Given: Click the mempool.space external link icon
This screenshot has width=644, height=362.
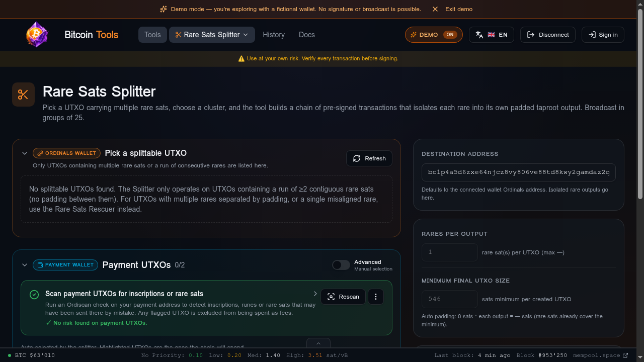Looking at the screenshot, I should 625,355.
